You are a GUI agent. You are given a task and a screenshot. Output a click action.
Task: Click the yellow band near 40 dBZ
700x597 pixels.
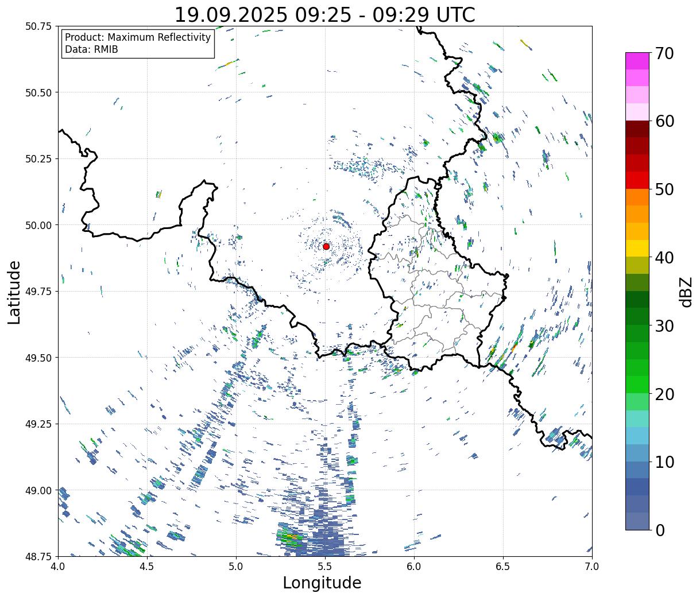(x=637, y=248)
